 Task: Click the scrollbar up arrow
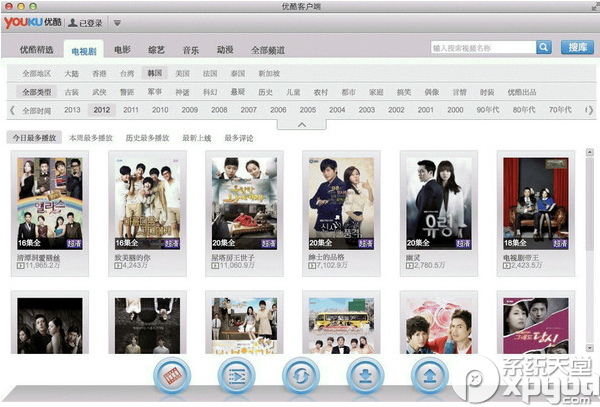point(590,152)
